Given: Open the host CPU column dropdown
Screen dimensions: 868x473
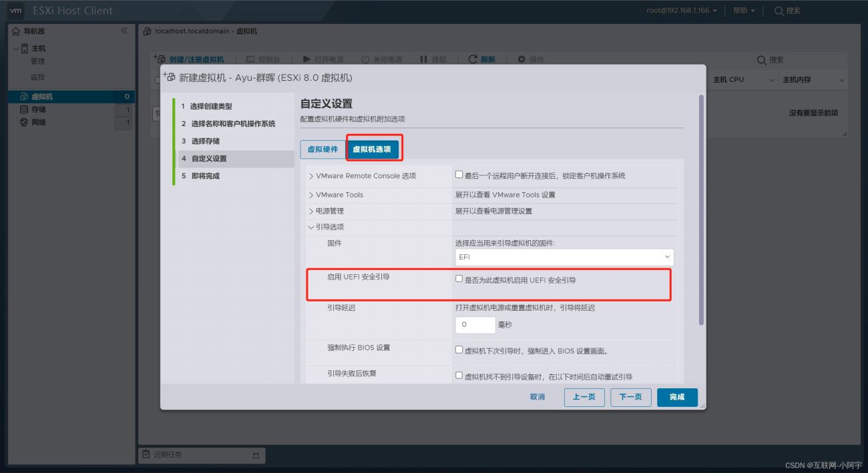Looking at the screenshot, I should [x=773, y=79].
